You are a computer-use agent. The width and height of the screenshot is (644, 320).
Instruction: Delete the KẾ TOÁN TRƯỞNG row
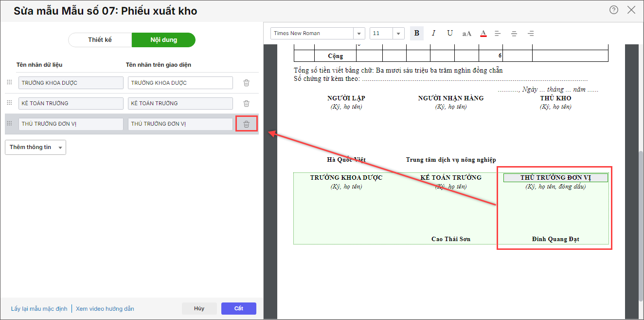246,103
